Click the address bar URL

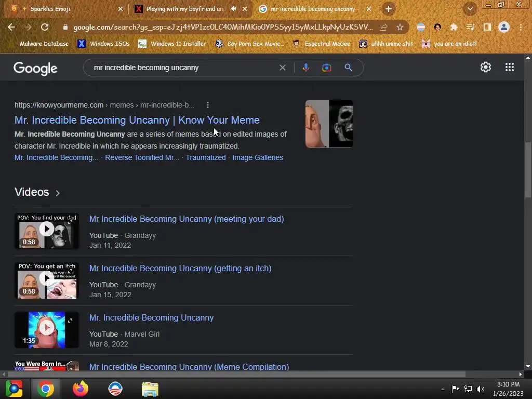click(x=222, y=27)
